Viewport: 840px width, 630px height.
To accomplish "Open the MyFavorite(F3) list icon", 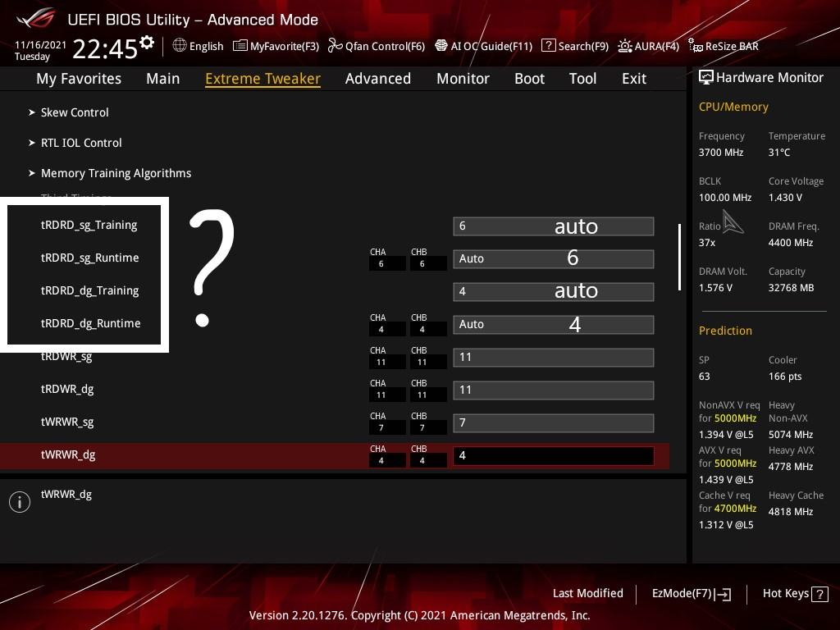I will point(240,46).
